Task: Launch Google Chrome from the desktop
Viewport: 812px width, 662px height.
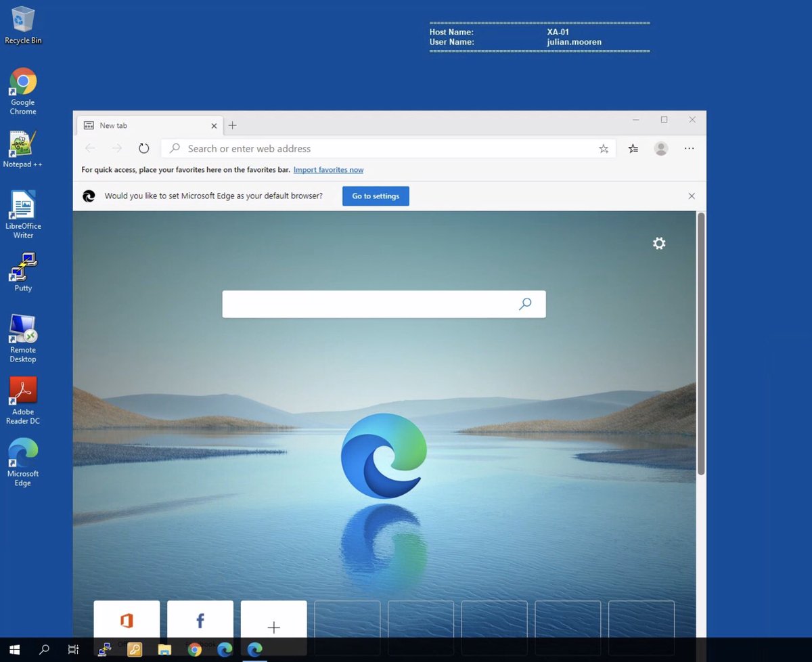Action: point(23,91)
